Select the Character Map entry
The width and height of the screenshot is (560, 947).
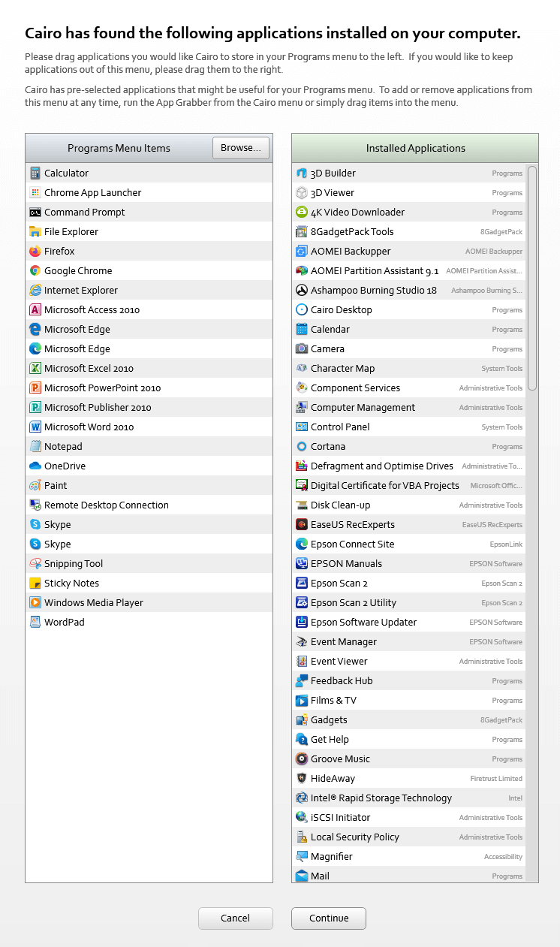click(409, 369)
